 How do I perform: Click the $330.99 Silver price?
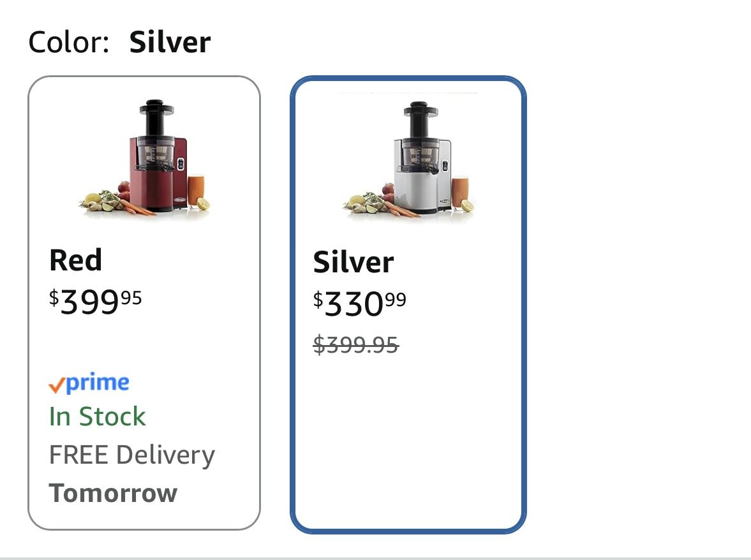point(359,304)
